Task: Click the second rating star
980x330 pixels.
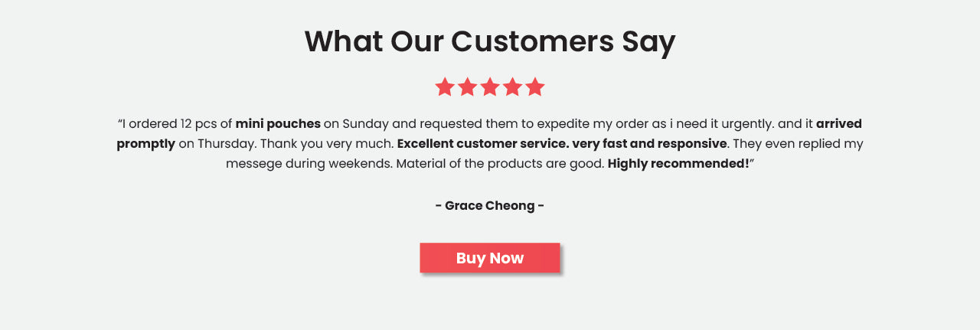Action: pyautogui.click(x=467, y=87)
